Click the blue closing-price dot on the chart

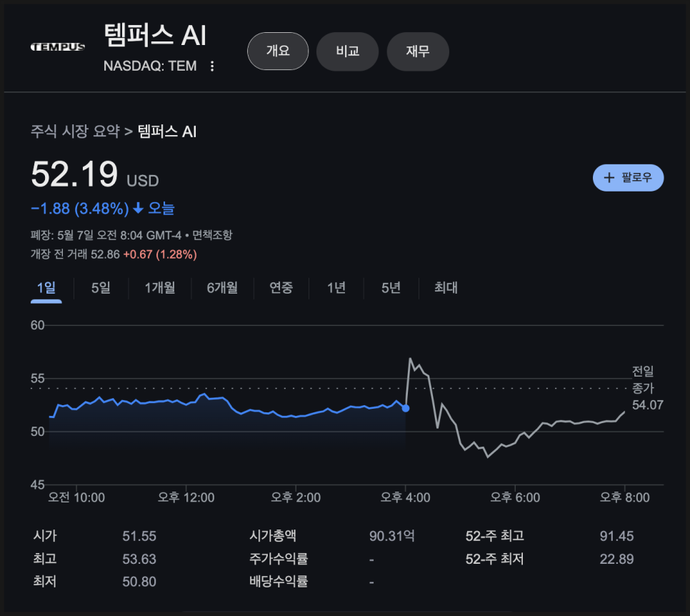pyautogui.click(x=406, y=408)
